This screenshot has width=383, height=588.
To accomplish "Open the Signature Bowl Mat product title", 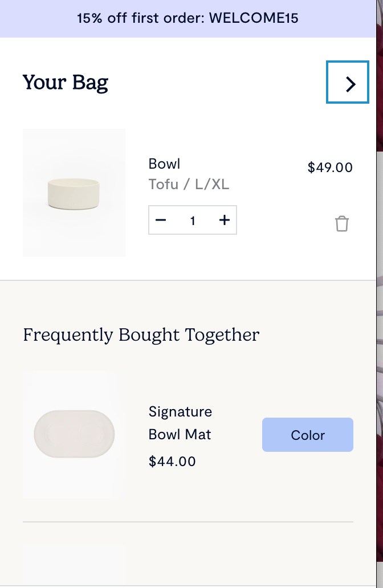I will point(180,423).
